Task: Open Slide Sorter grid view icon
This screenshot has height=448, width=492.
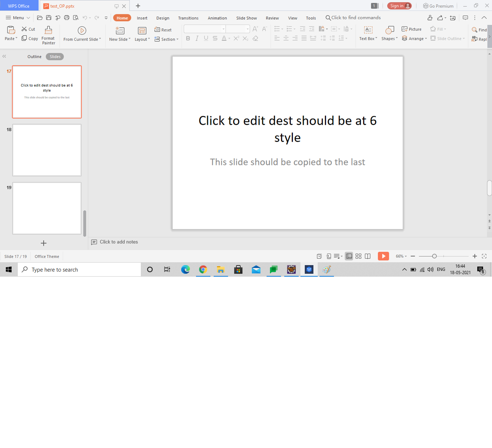Action: point(358,256)
